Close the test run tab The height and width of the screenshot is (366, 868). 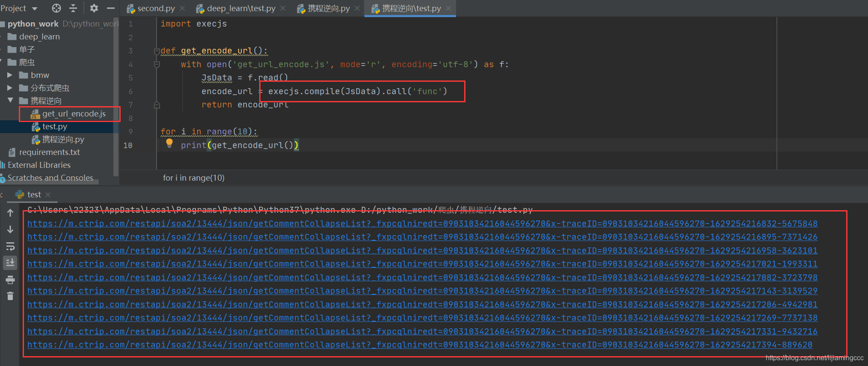pyautogui.click(x=48, y=194)
